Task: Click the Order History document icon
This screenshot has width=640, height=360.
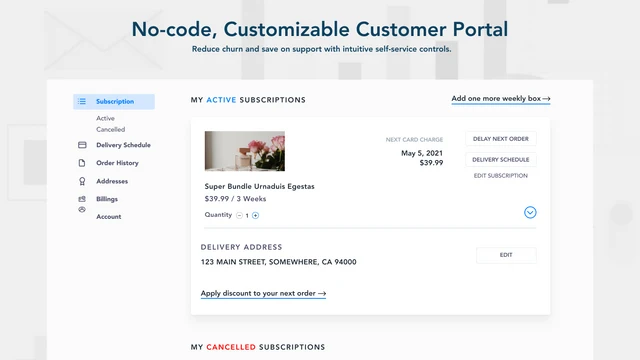Action: [x=82, y=163]
